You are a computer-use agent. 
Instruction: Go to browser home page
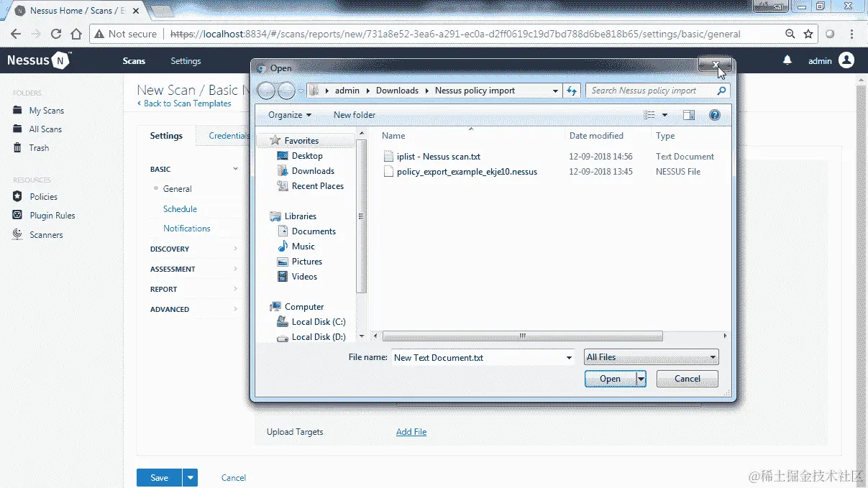[x=76, y=34]
